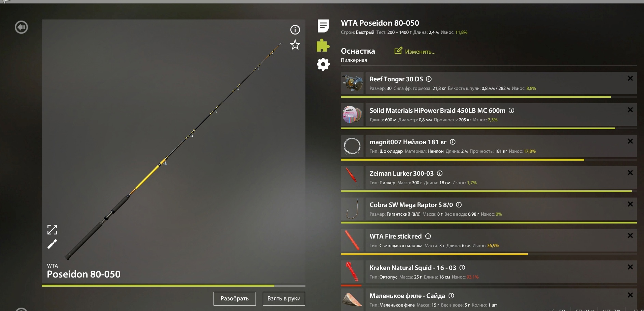Open info for Cobra SW Mega Raptor hook
The height and width of the screenshot is (311, 644).
pyautogui.click(x=459, y=205)
